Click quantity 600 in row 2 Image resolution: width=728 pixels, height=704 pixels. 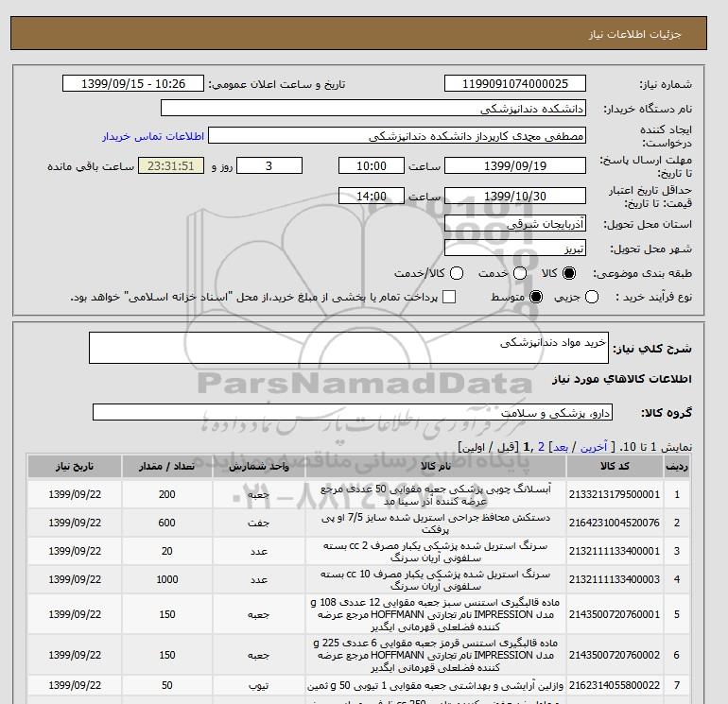167,523
